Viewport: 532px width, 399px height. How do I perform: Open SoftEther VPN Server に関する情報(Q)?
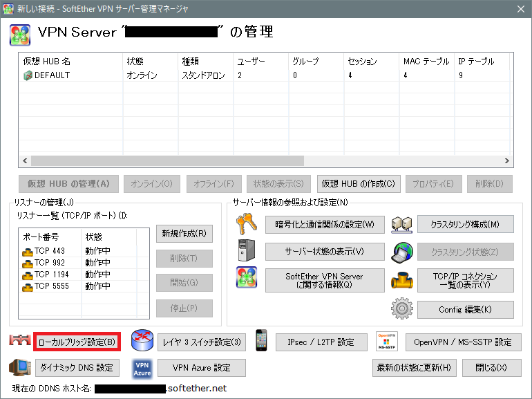point(325,281)
